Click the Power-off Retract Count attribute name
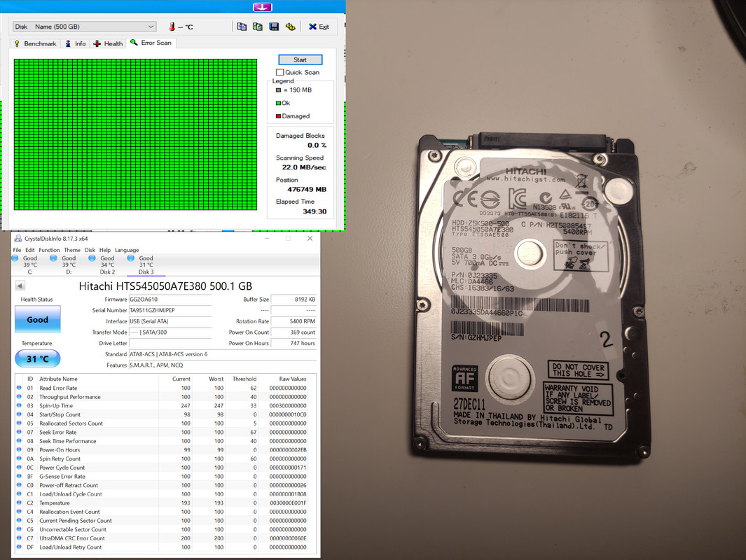 69,485
